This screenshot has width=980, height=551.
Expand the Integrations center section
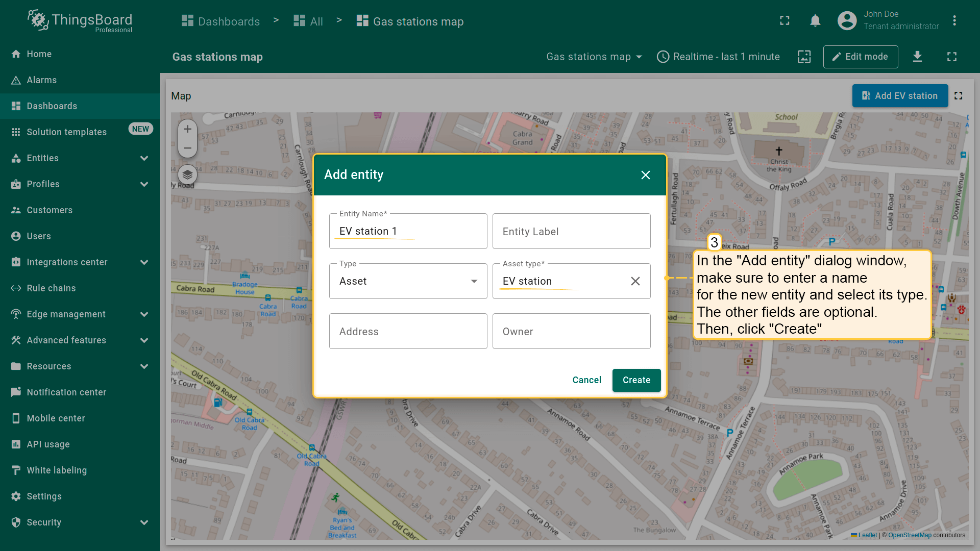(x=144, y=262)
